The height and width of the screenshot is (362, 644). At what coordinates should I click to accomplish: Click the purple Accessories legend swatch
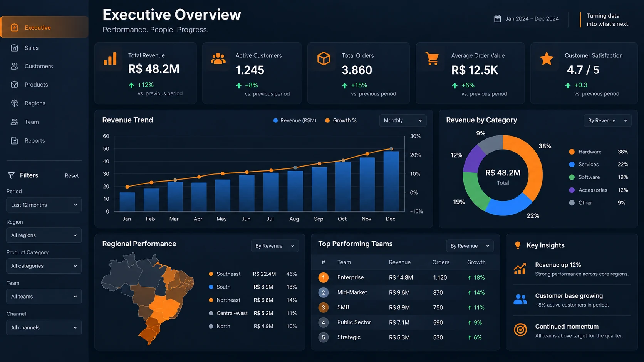coord(572,190)
